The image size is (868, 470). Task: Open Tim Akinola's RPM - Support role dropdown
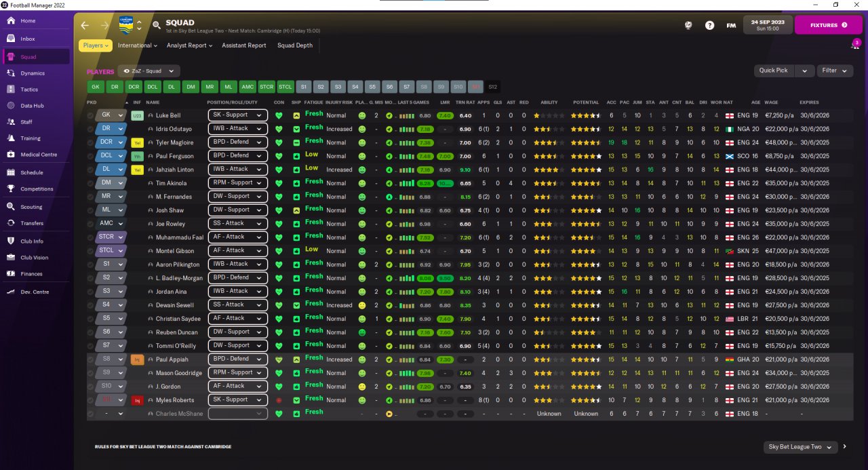coord(237,183)
